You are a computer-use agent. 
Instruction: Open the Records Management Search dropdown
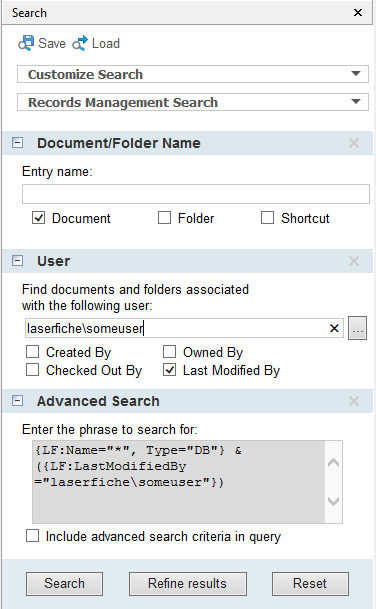[x=193, y=102]
